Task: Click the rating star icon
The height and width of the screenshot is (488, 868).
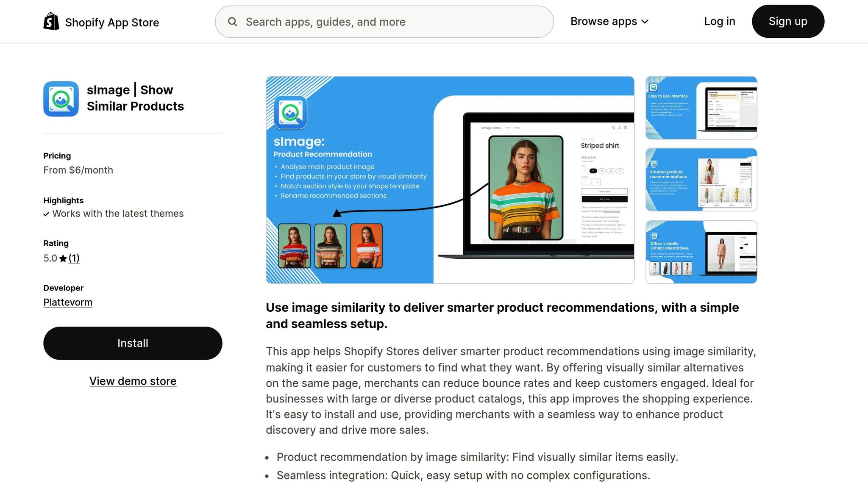Action: pos(63,258)
